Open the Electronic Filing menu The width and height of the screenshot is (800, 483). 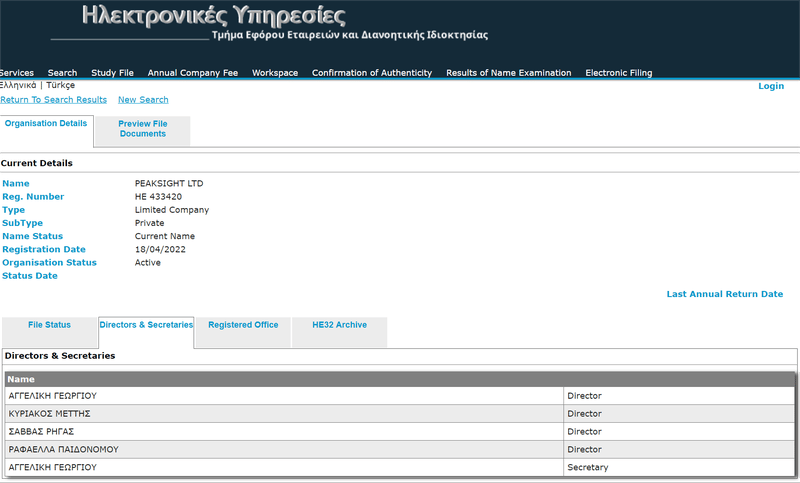621,73
